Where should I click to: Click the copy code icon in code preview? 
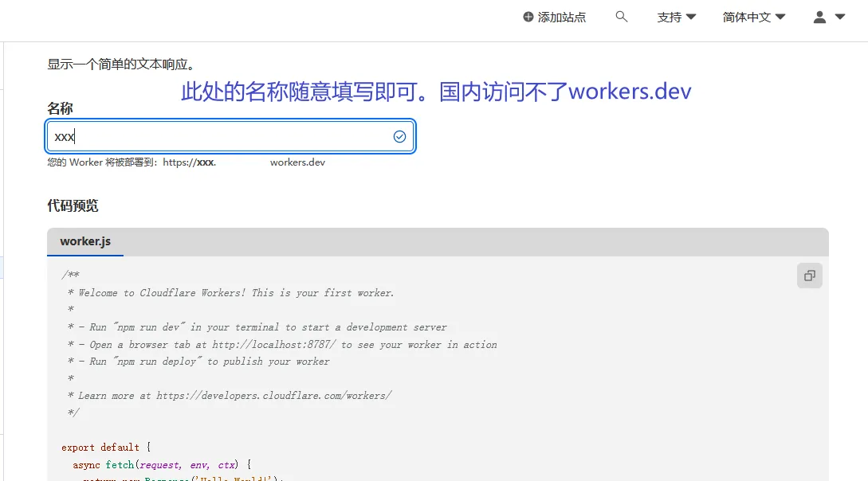pos(810,275)
